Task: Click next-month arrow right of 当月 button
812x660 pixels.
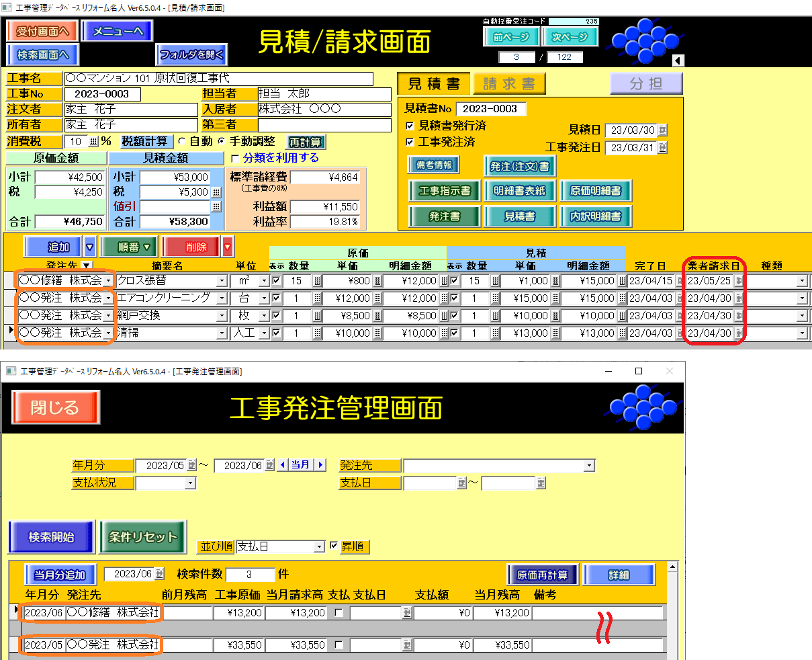Action: 320,465
